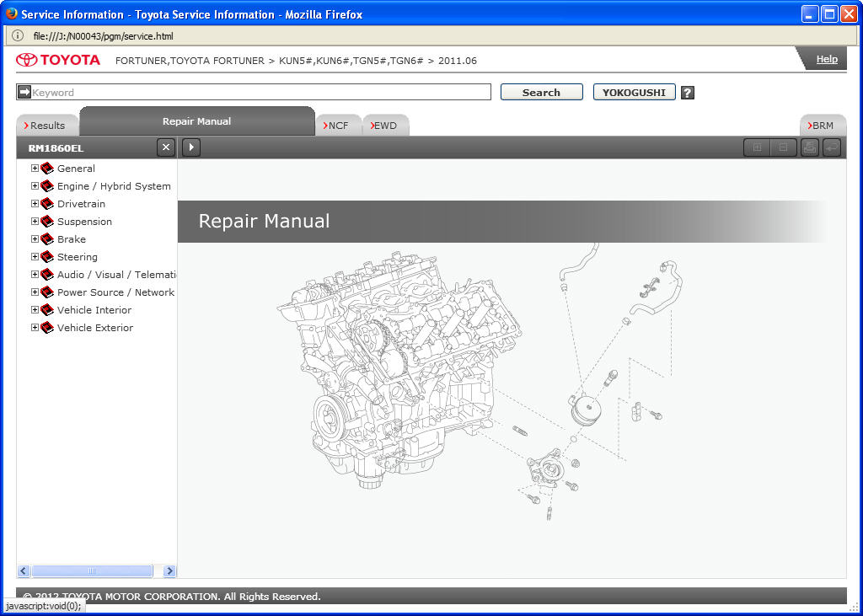Select the Suspension label

click(x=84, y=222)
